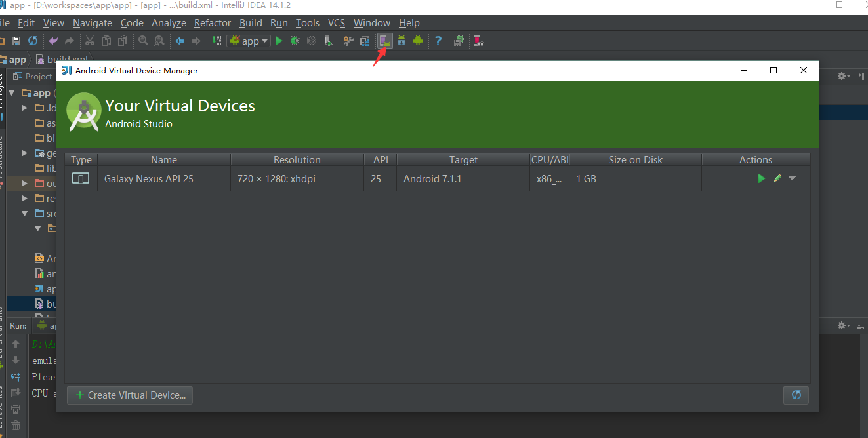Open Project panel gear settings icon
Viewport: 868px width, 438px height.
[x=844, y=76]
